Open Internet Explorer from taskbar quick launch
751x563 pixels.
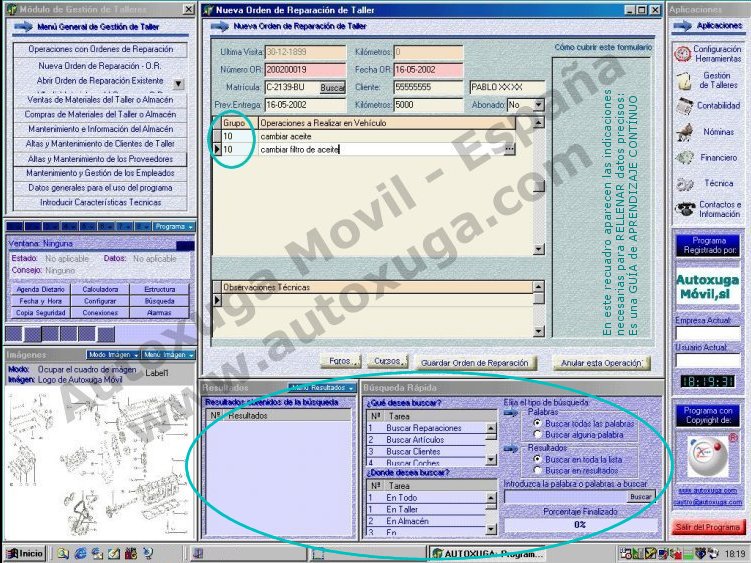pyautogui.click(x=80, y=553)
